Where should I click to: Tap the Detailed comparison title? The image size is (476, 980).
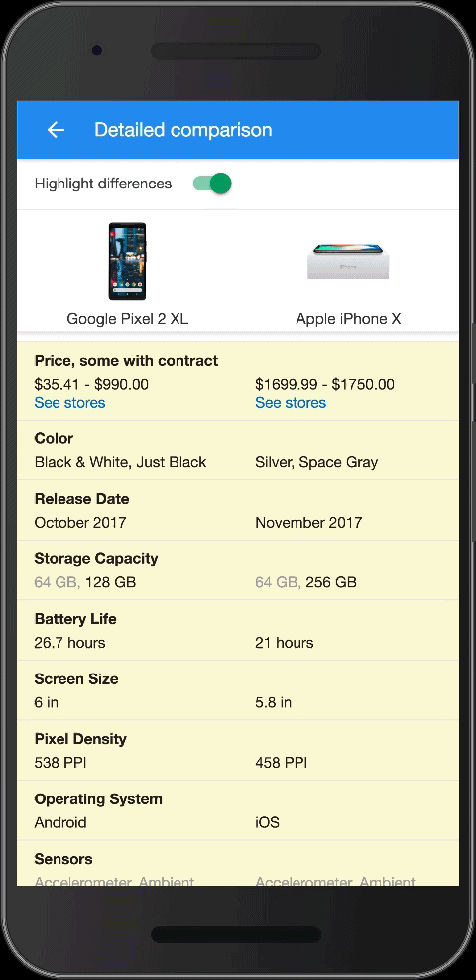(183, 130)
